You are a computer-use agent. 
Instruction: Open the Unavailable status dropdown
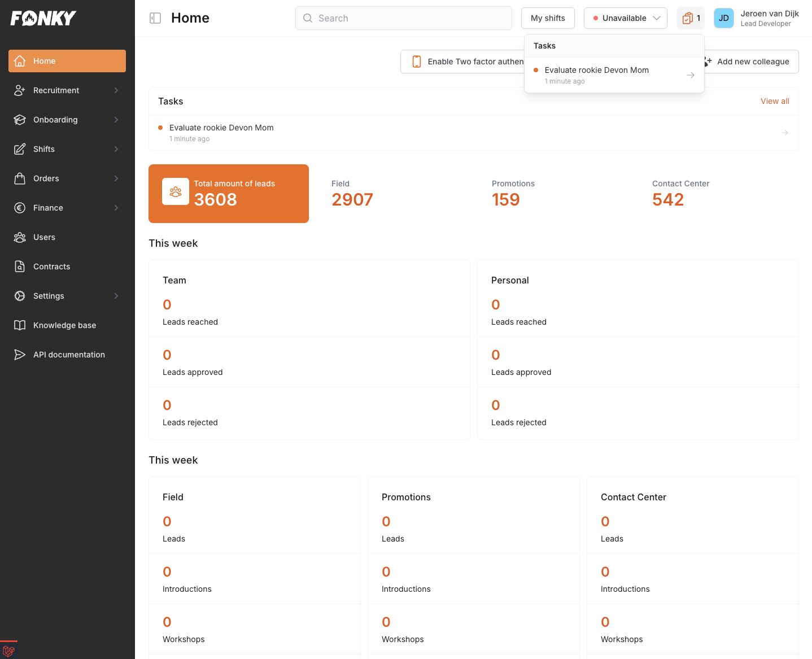(625, 18)
